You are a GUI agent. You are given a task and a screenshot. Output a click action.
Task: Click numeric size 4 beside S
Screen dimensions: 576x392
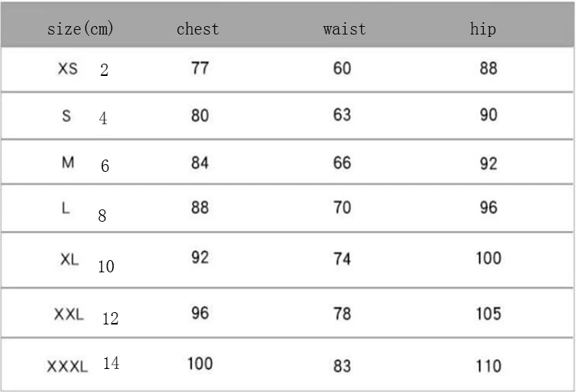[x=103, y=119]
